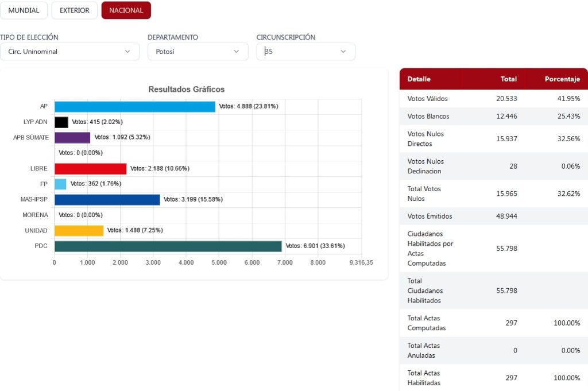Click the red LIBRE bar
The width and height of the screenshot is (588, 391).
pyautogui.click(x=90, y=169)
